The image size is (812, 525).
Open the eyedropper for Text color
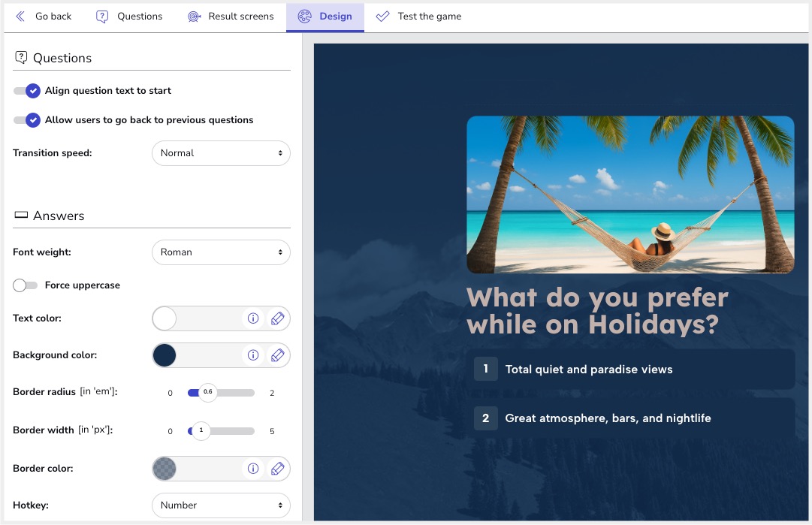pos(277,318)
